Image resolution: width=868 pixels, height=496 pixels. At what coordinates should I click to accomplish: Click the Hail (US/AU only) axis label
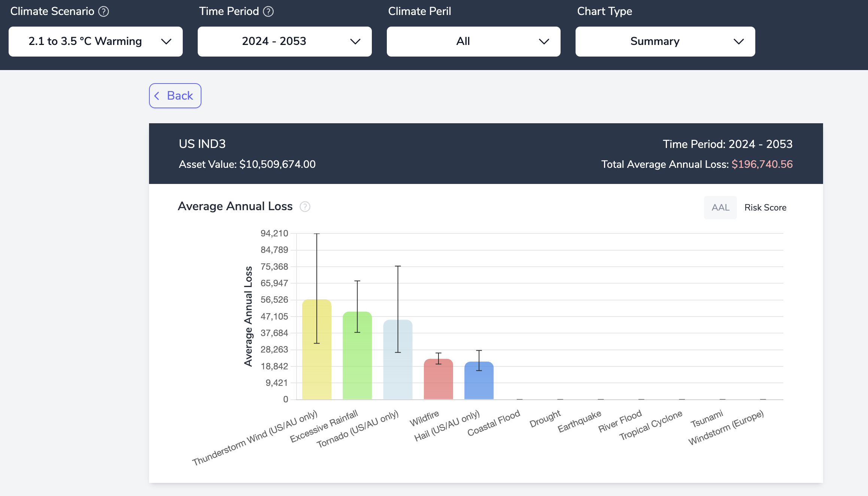[x=447, y=426]
